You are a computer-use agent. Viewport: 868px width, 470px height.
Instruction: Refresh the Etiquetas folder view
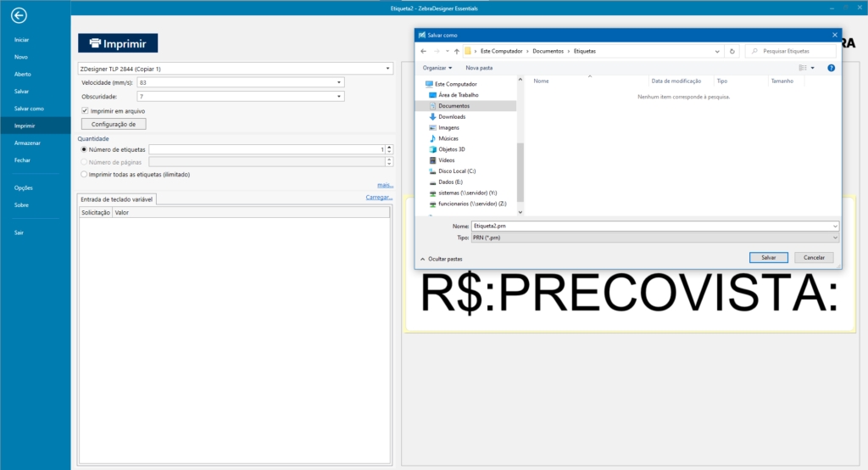732,51
